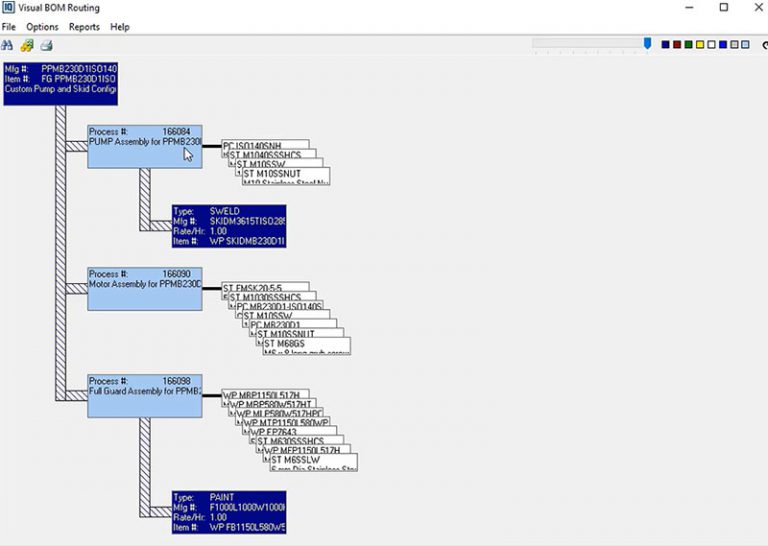
Task: Open the Reports menu
Action: [84, 27]
